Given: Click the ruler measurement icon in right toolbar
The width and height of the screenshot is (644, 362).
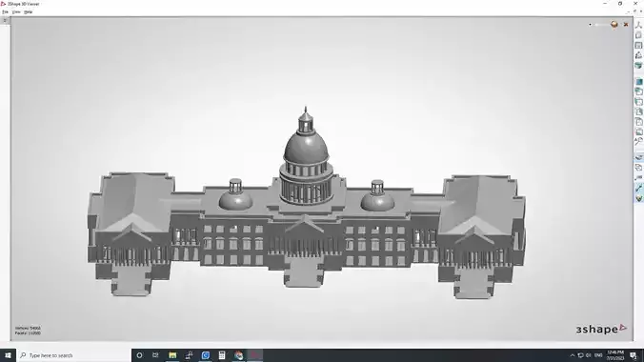Looking at the screenshot, I should coord(638,177).
